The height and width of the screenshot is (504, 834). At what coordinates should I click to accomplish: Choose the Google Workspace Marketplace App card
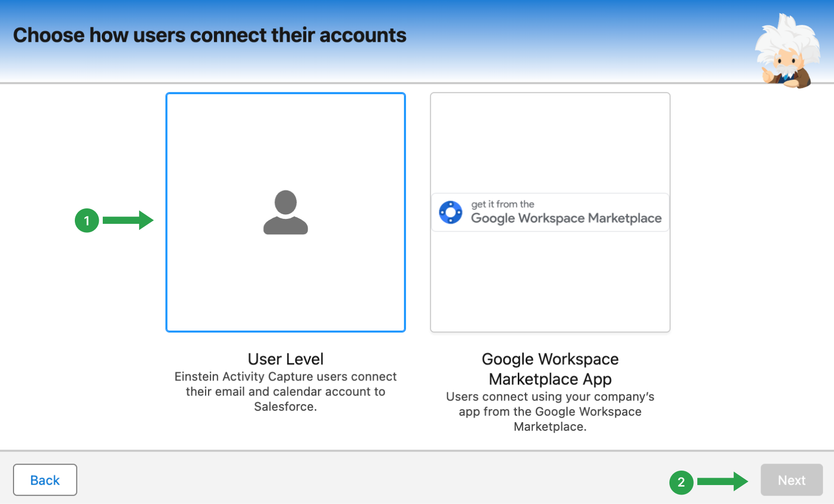pos(550,212)
